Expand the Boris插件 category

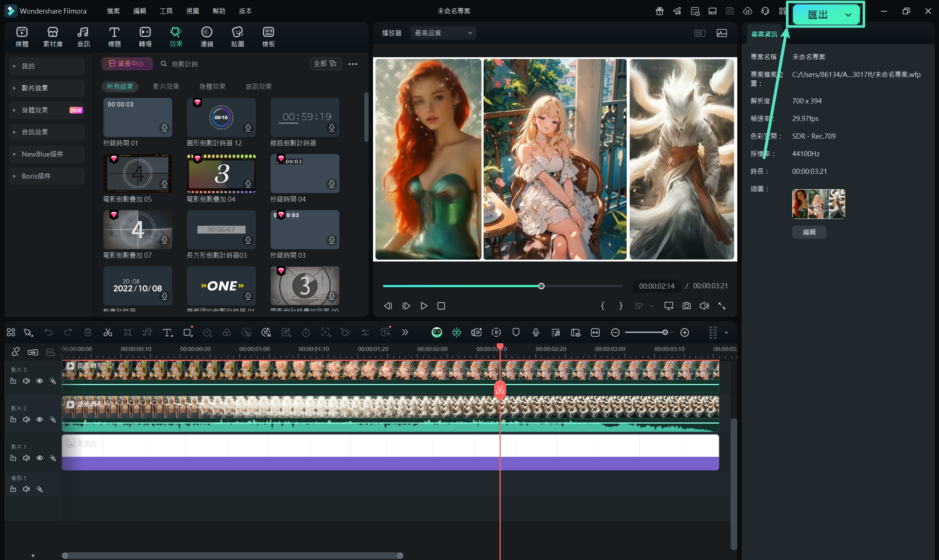(x=47, y=176)
